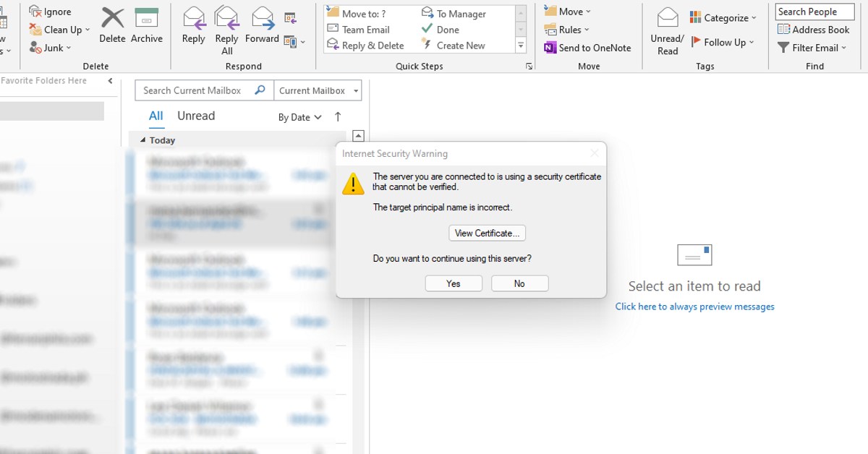Open View Certificate in the warning dialog
This screenshot has width=868, height=454.
[487, 233]
